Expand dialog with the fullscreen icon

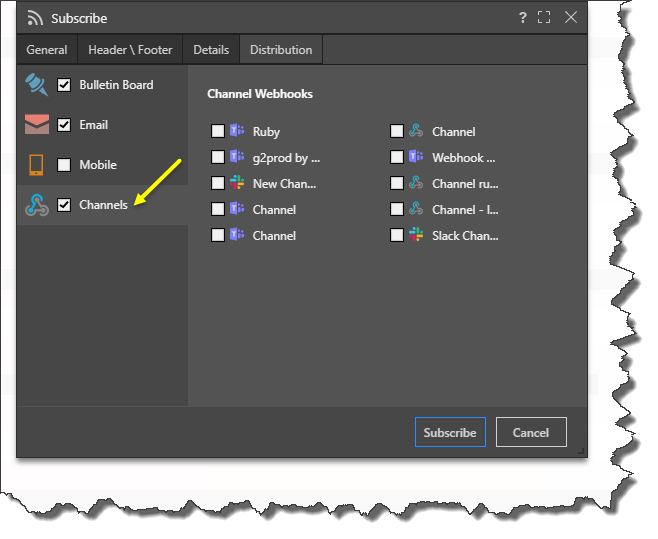(x=545, y=18)
